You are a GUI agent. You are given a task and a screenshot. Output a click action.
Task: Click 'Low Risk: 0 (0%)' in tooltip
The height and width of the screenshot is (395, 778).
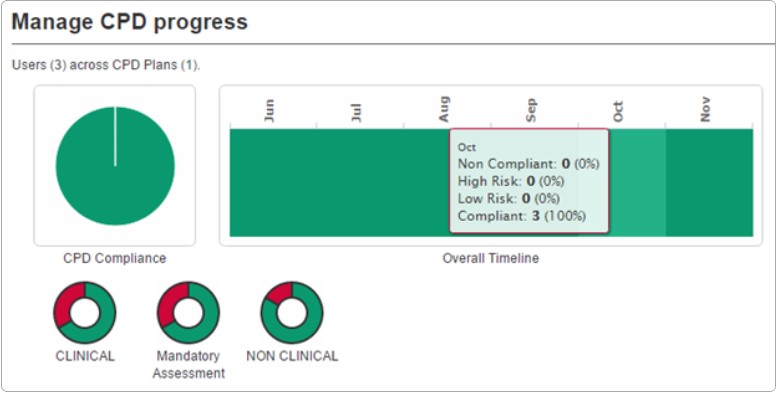(x=509, y=199)
